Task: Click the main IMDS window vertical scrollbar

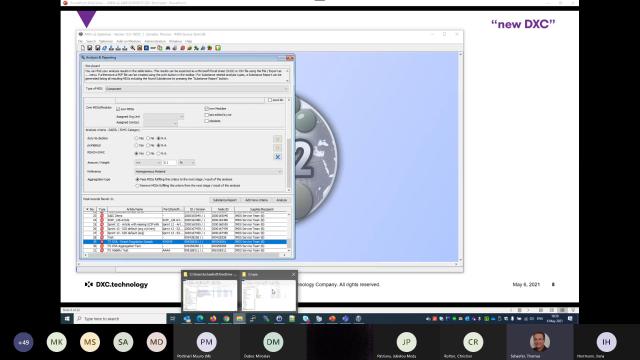Action: click(x=460, y=157)
